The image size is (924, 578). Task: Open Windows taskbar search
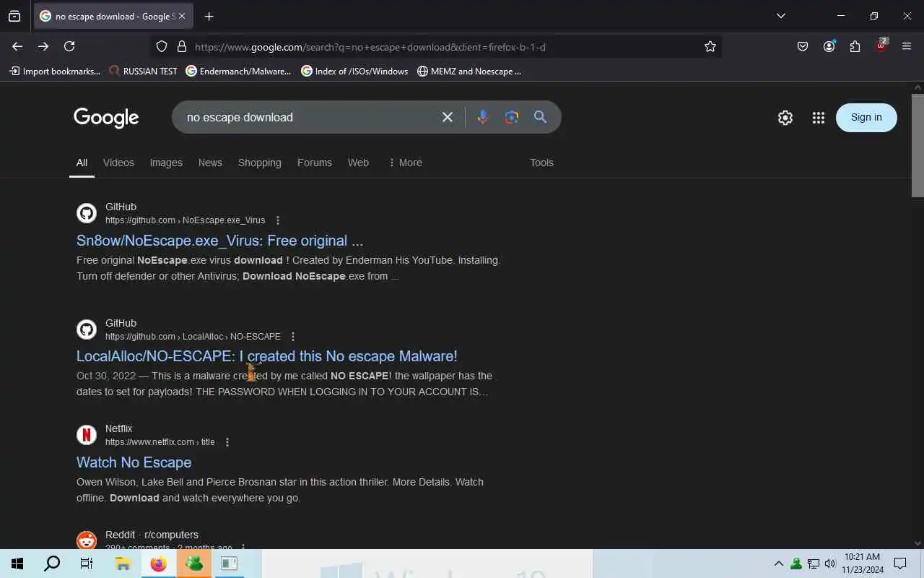pyautogui.click(x=52, y=564)
